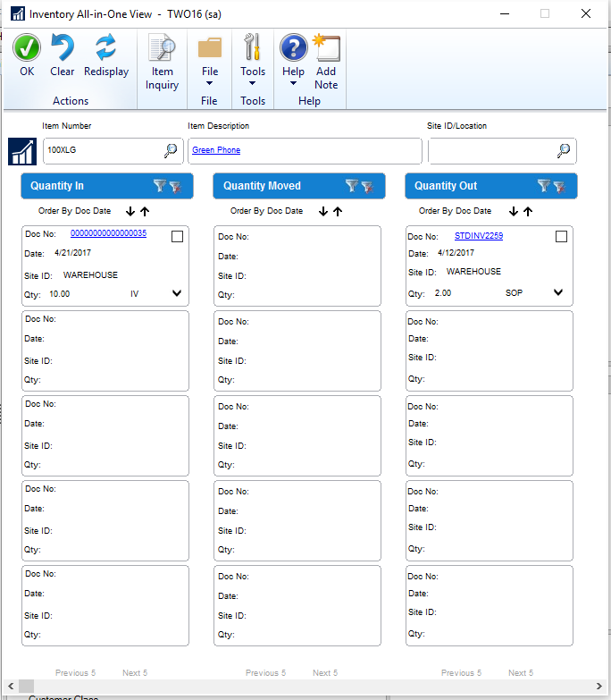Open the Item Inquiry tool
Image resolution: width=611 pixels, height=700 pixels.
pos(162,63)
